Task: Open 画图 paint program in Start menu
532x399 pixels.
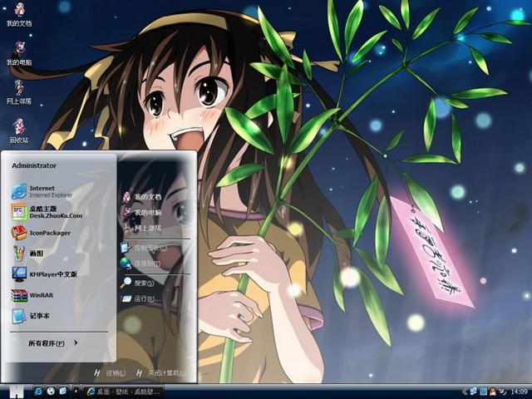Action: tap(27, 253)
